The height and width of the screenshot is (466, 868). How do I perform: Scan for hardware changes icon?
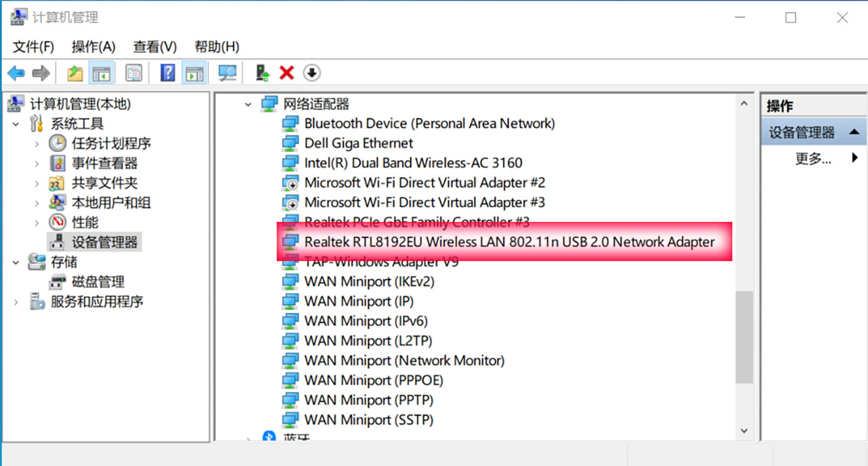tap(227, 73)
